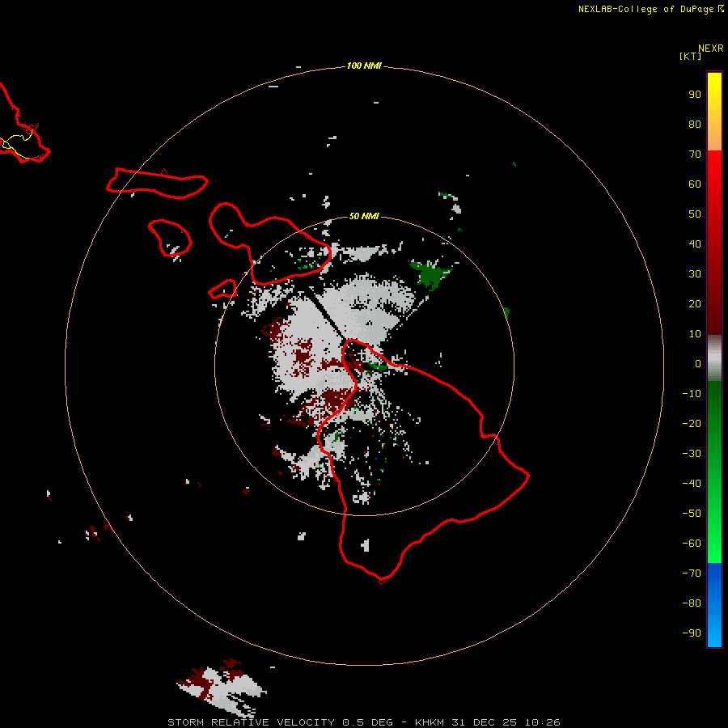This screenshot has height=728, width=728.
Task: Click the STORM RELATIVE VELOCITY 0.5 DEG caption
Action: pos(280,722)
